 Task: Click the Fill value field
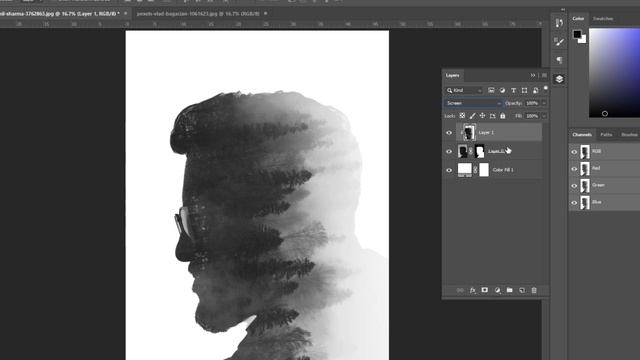click(x=532, y=116)
